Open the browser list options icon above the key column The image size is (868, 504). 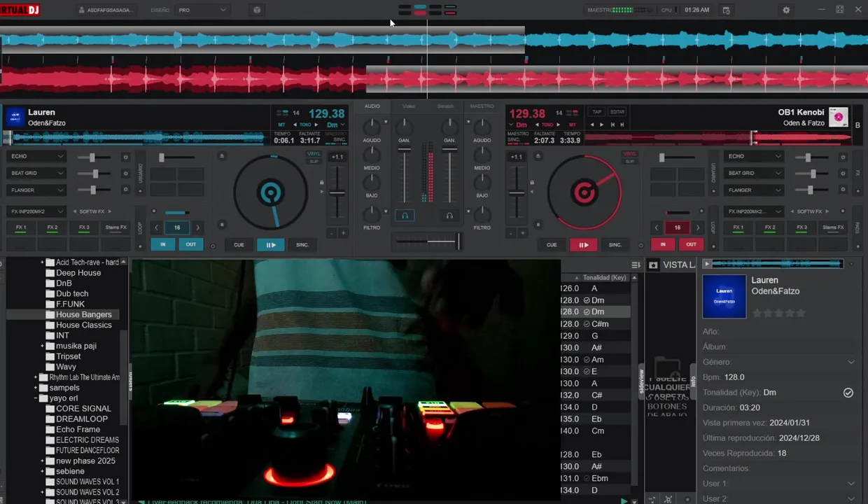coord(636,265)
